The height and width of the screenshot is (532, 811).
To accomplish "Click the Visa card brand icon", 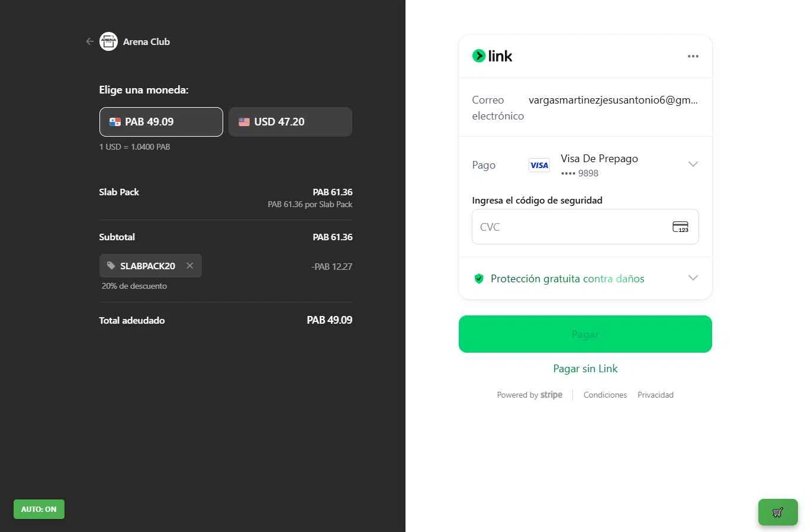I will pos(539,165).
